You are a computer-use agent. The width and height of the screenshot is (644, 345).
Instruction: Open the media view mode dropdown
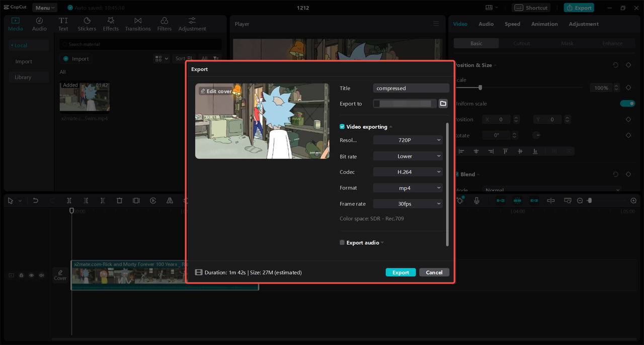(162, 59)
